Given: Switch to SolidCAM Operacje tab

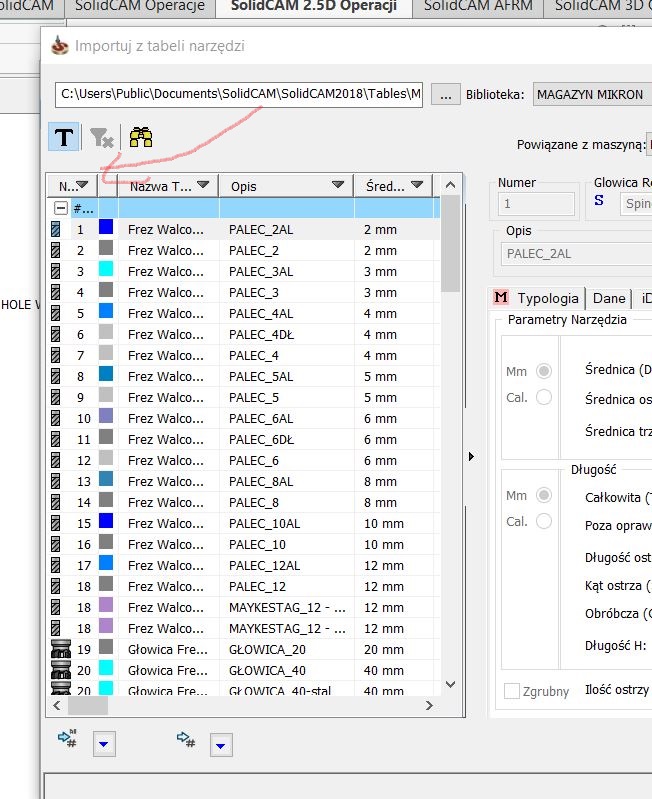Looking at the screenshot, I should coord(140,7).
